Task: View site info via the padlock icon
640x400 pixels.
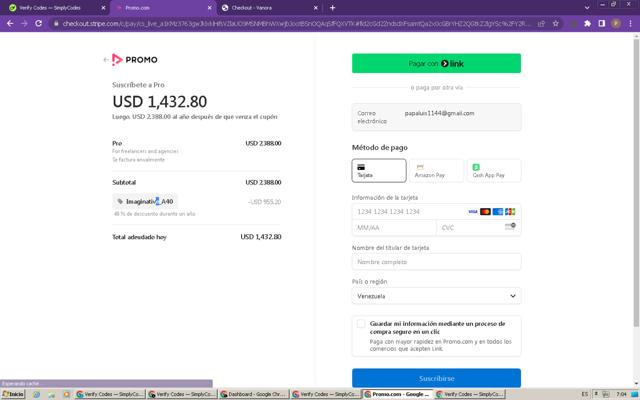Action: (x=56, y=24)
